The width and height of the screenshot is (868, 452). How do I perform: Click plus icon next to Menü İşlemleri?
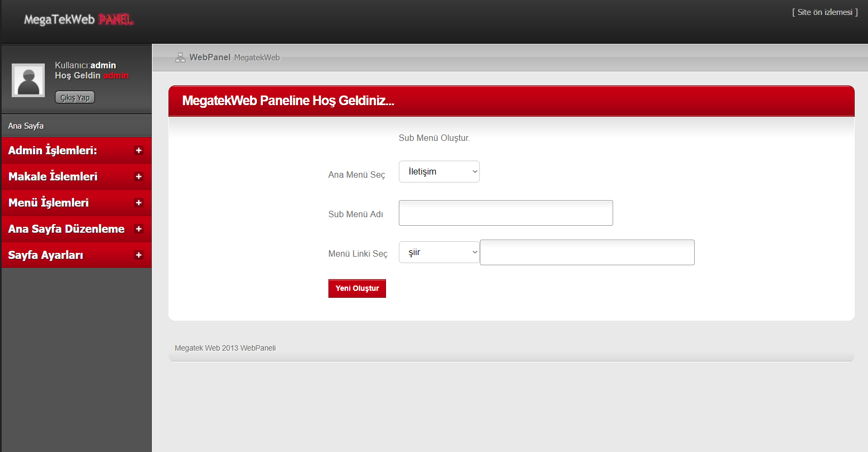point(139,203)
